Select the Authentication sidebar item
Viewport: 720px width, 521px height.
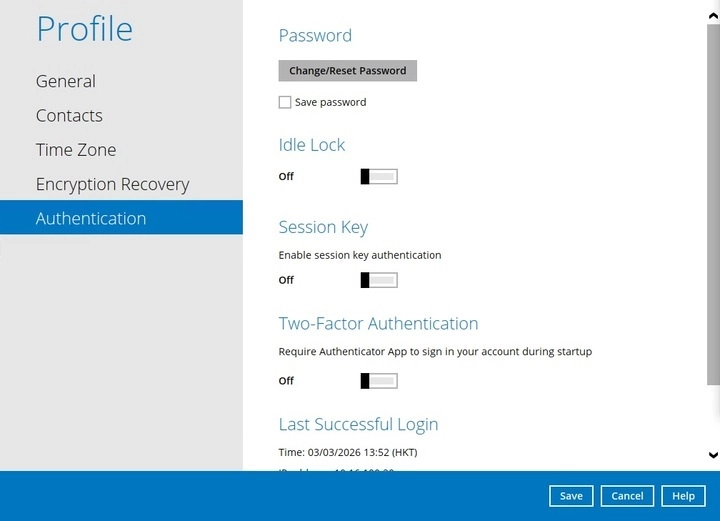coord(91,218)
